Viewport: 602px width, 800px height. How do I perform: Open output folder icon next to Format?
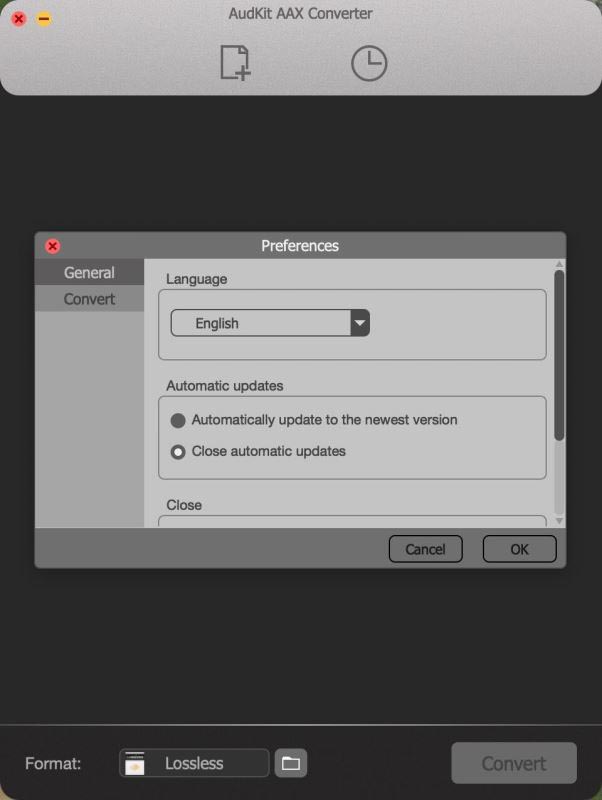(291, 763)
